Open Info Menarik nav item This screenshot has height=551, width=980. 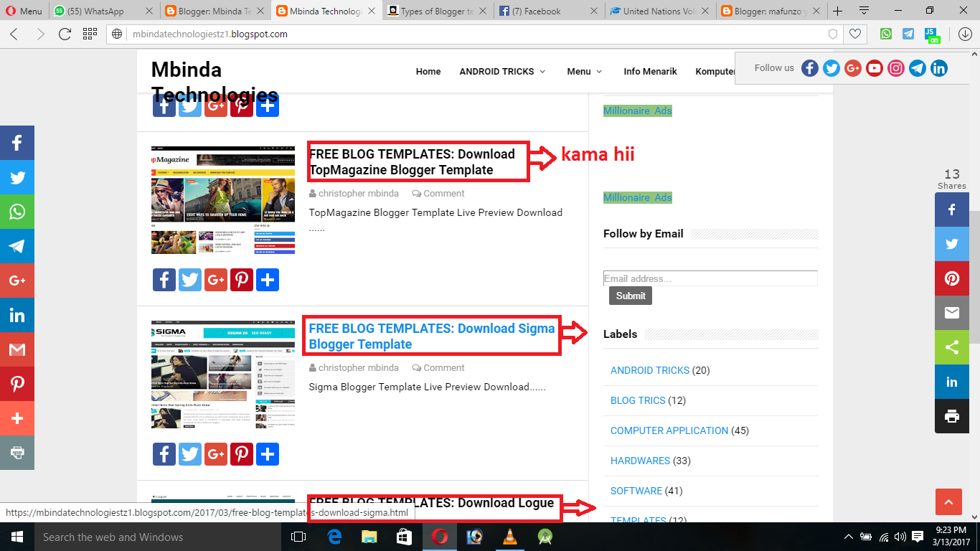[650, 71]
